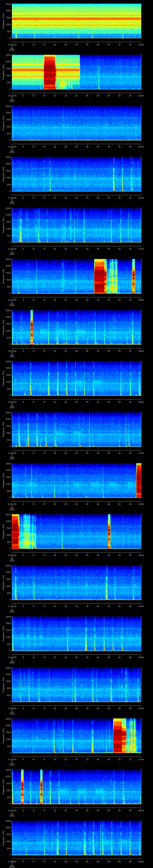This screenshot has height=868, width=153.
Task: Click the '14:24:00' start time label
Action: click(x=12, y=147)
